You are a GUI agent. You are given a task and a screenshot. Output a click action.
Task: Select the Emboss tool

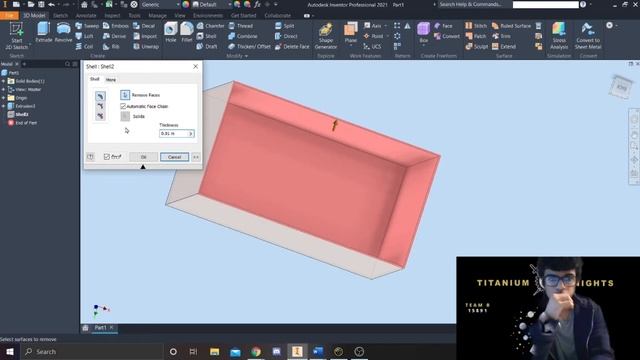click(x=116, y=26)
